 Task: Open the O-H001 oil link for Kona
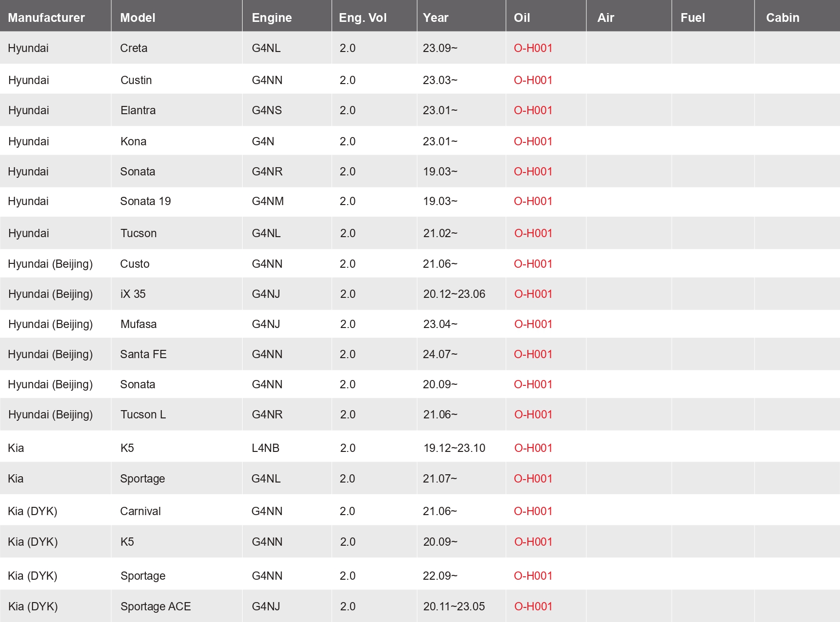click(533, 141)
